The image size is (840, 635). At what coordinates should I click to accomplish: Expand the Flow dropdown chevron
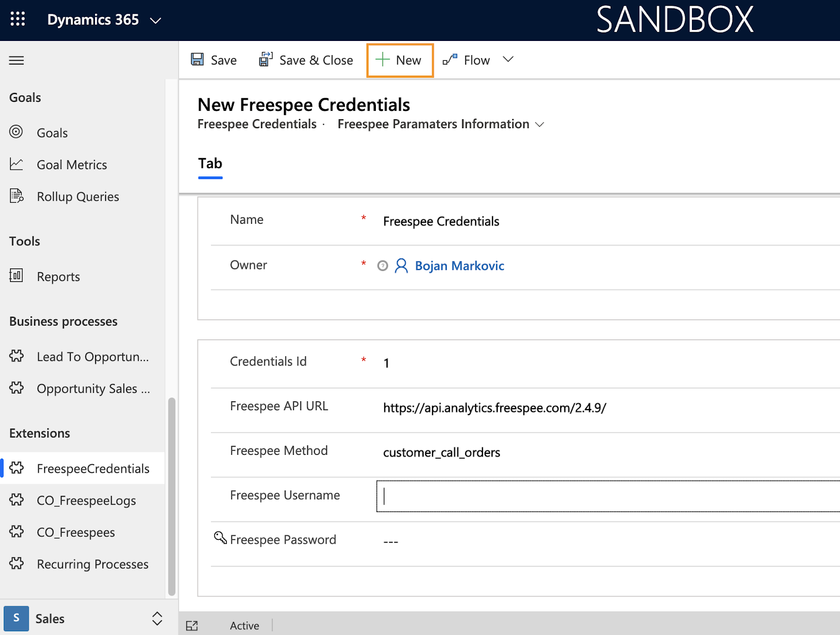508,59
